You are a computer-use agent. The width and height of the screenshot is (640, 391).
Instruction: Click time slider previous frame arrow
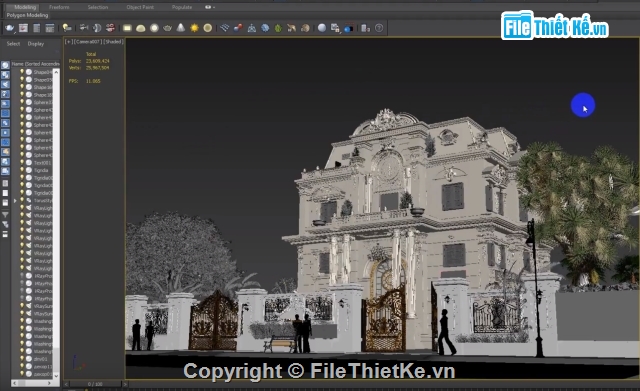coord(67,384)
